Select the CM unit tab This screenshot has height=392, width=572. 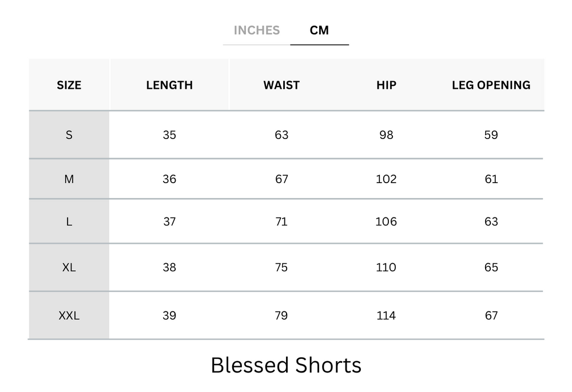[319, 30]
